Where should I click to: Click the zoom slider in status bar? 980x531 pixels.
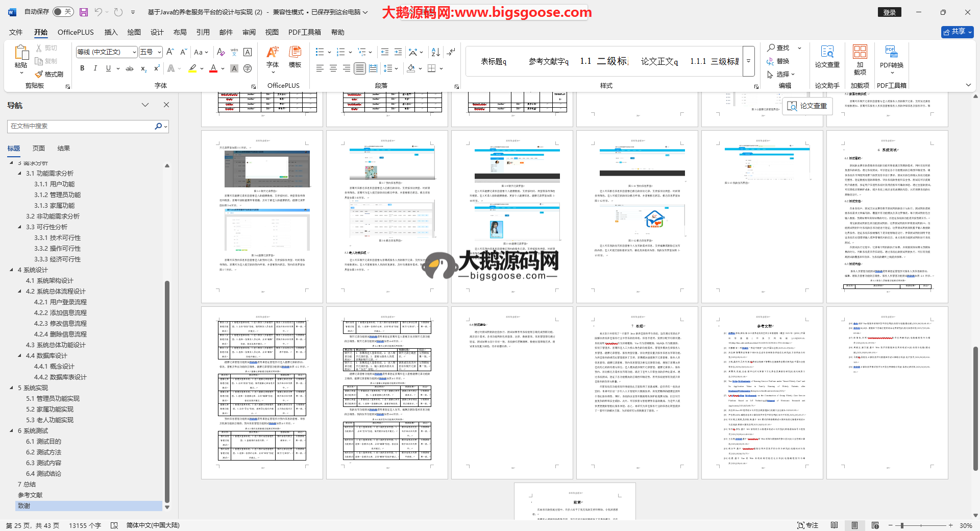902,525
